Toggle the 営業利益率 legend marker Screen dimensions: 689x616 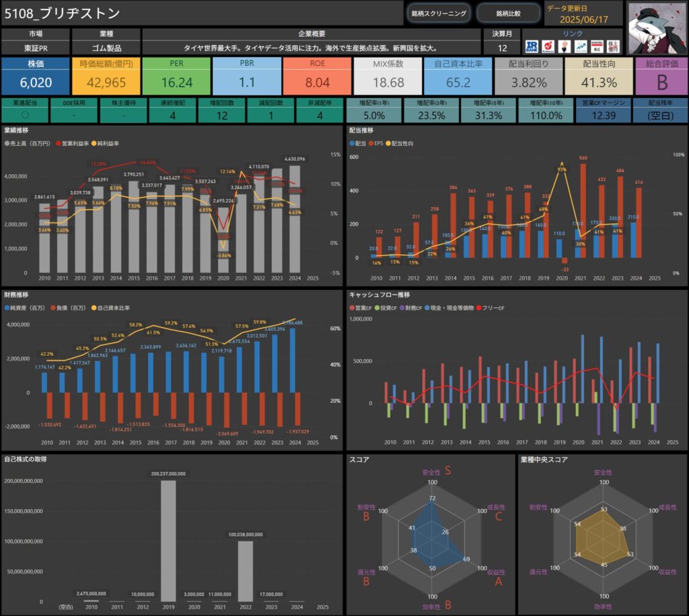59,143
